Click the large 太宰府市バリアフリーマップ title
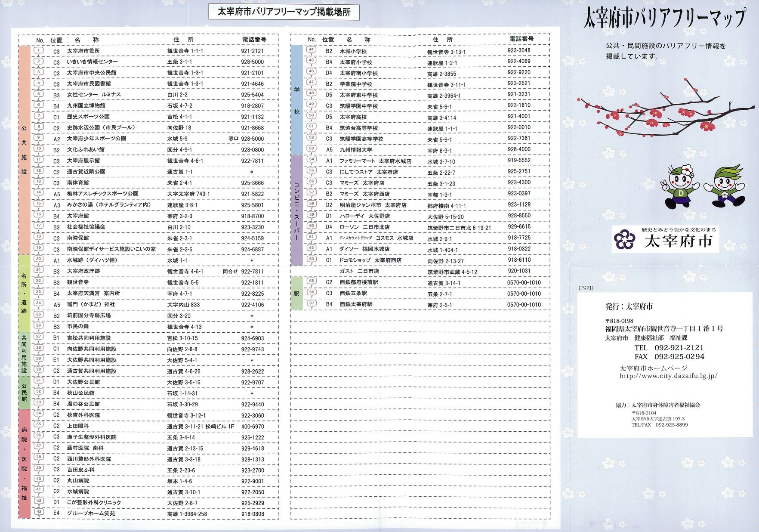This screenshot has width=759, height=532. coord(663,18)
